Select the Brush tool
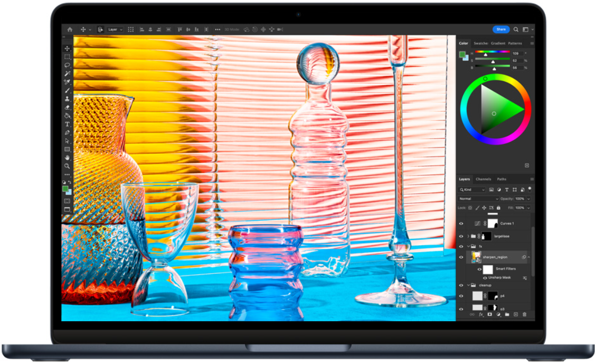 [67, 90]
